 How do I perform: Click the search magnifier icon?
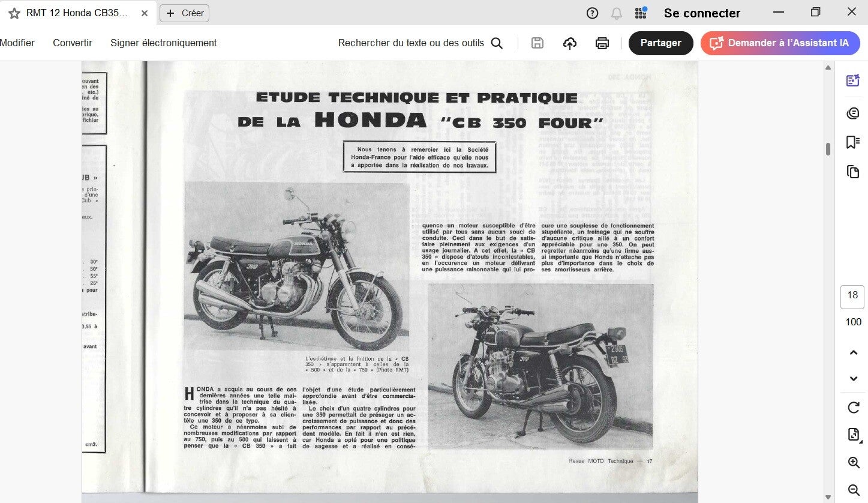tap(497, 43)
